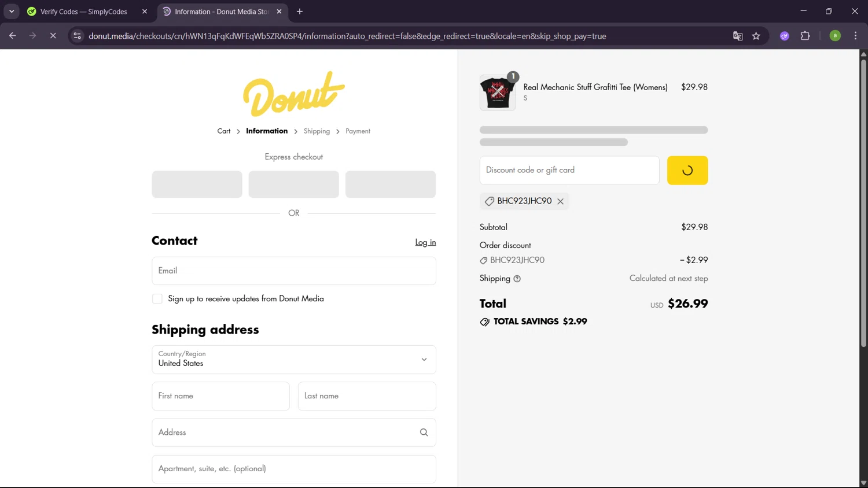Click the scrollbar down arrow
868x488 pixels.
863,483
